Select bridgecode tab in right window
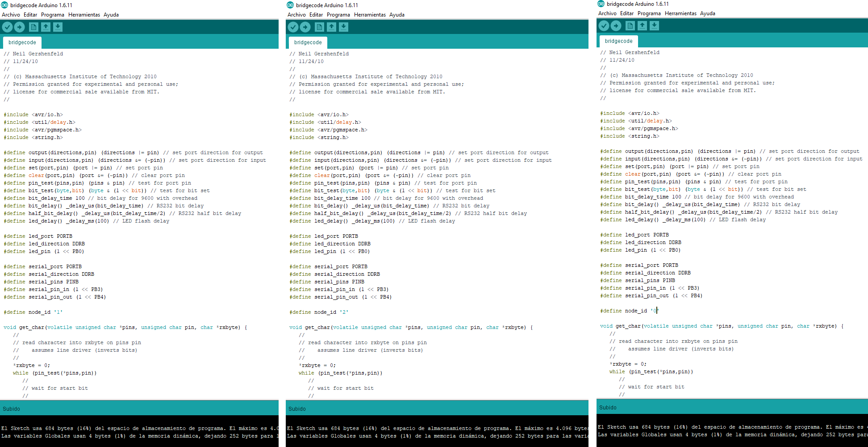Image resolution: width=868 pixels, height=447 pixels. tap(619, 41)
